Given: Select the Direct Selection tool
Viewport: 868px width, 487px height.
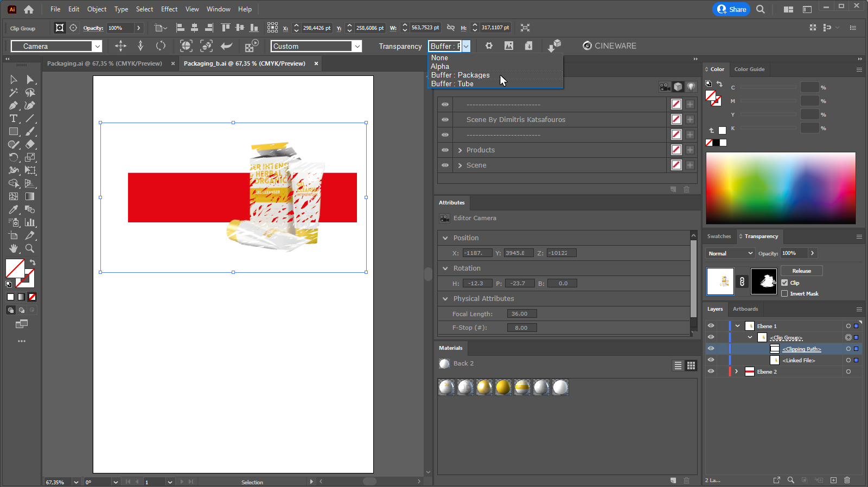Looking at the screenshot, I should tap(30, 79).
